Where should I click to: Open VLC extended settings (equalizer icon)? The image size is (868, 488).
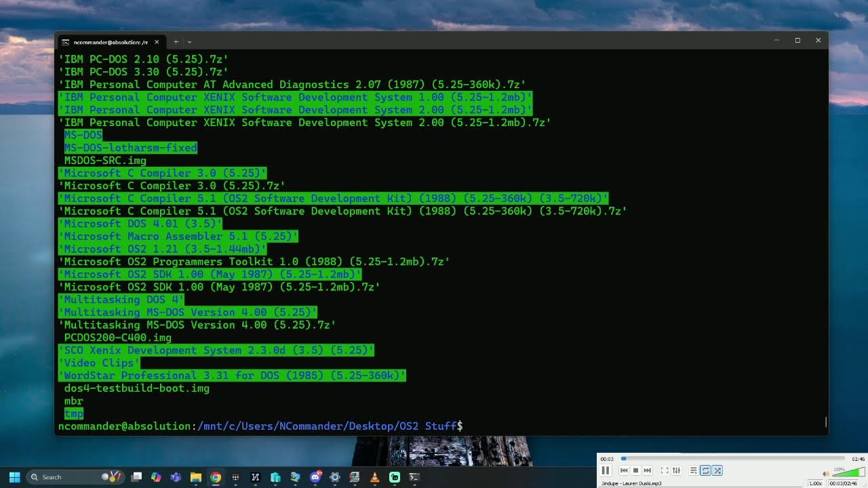(676, 470)
